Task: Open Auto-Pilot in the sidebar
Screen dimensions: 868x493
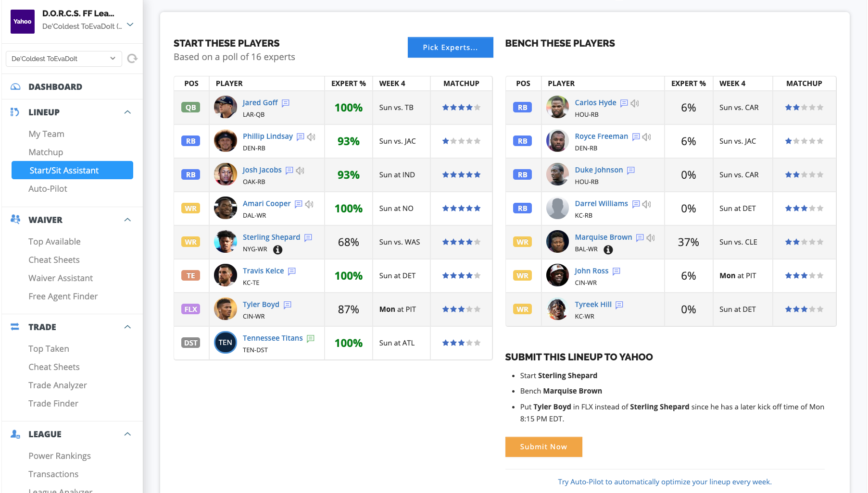Action: coord(48,189)
